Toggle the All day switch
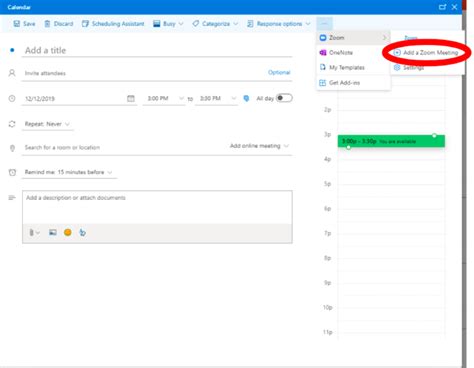The width and height of the screenshot is (474, 368). click(x=284, y=98)
